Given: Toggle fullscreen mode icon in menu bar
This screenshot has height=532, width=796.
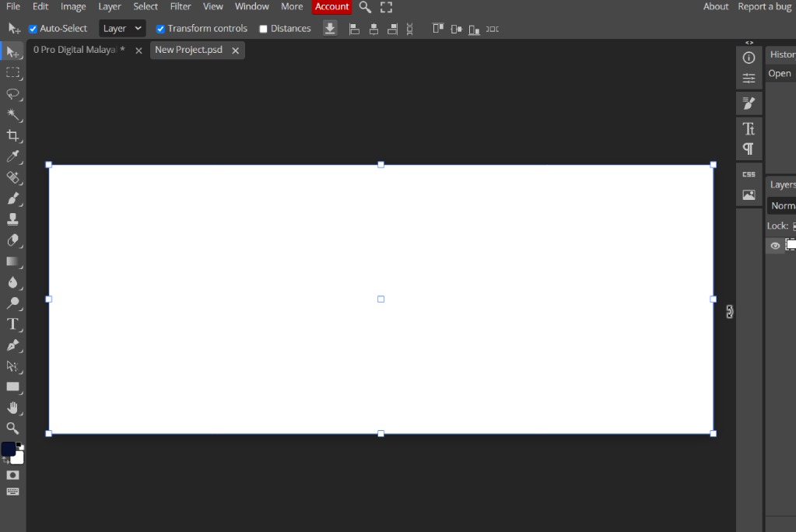Looking at the screenshot, I should [386, 7].
